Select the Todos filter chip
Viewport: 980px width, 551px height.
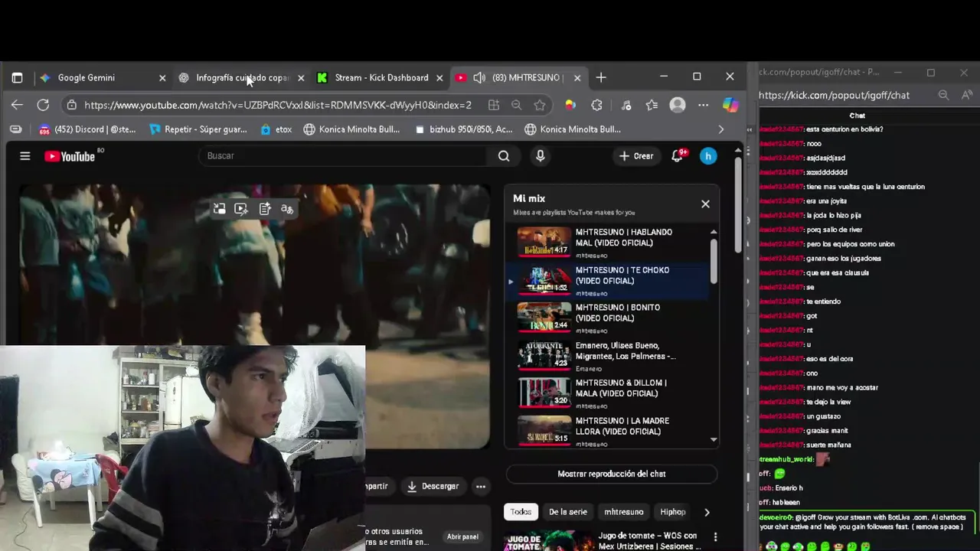[521, 512]
